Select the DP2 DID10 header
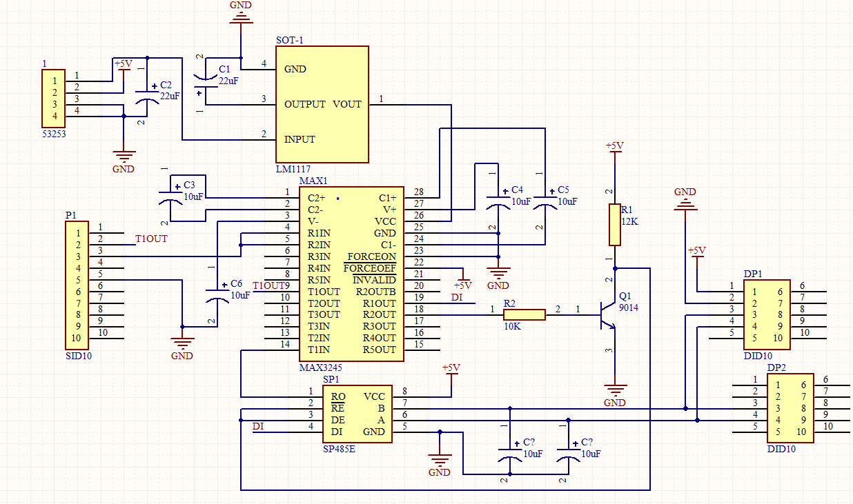853x504 pixels. [790, 408]
